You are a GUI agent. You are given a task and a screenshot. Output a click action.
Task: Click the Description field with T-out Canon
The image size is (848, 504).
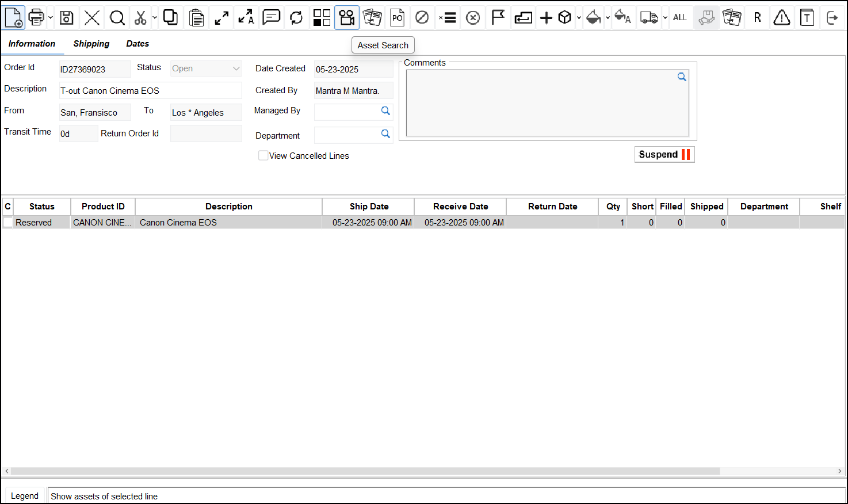(150, 91)
